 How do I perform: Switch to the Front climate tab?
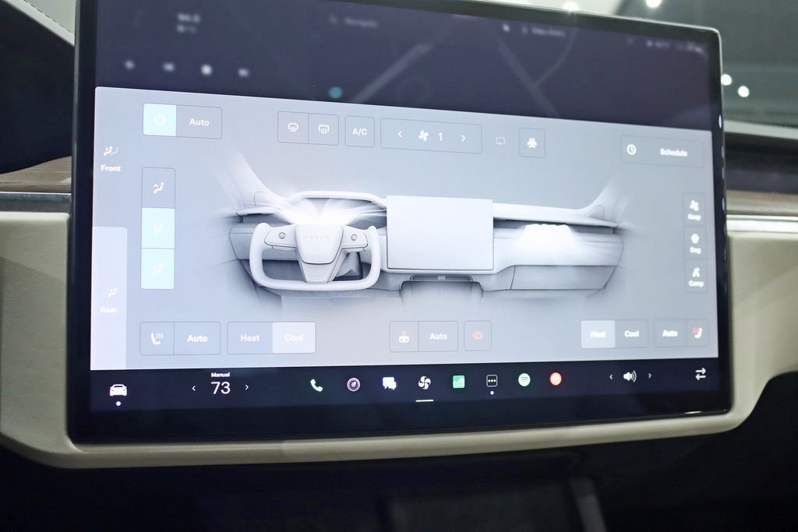tap(111, 157)
